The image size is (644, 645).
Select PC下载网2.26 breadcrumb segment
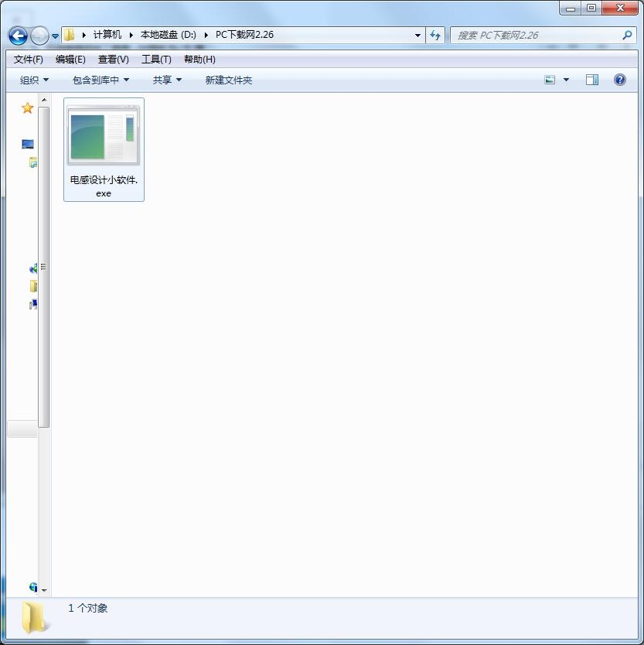coord(244,35)
